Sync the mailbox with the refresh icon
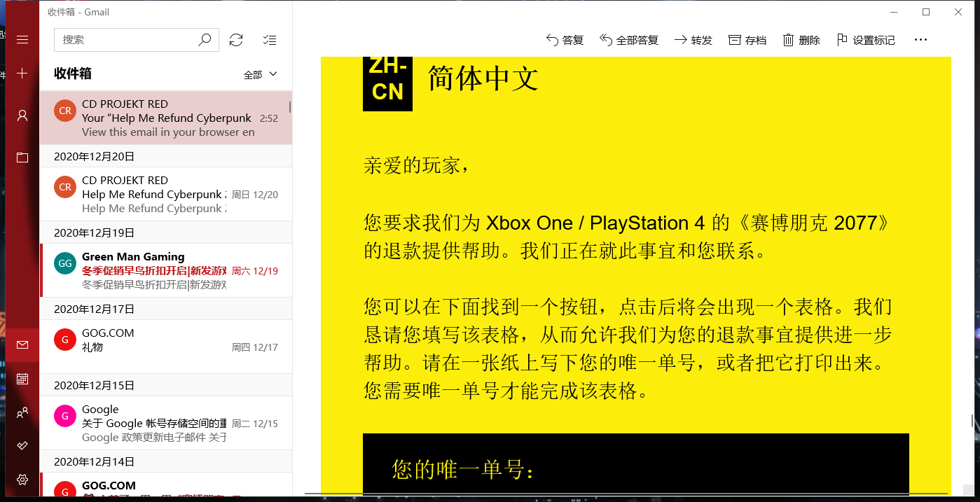Image resolution: width=980 pixels, height=502 pixels. [236, 40]
